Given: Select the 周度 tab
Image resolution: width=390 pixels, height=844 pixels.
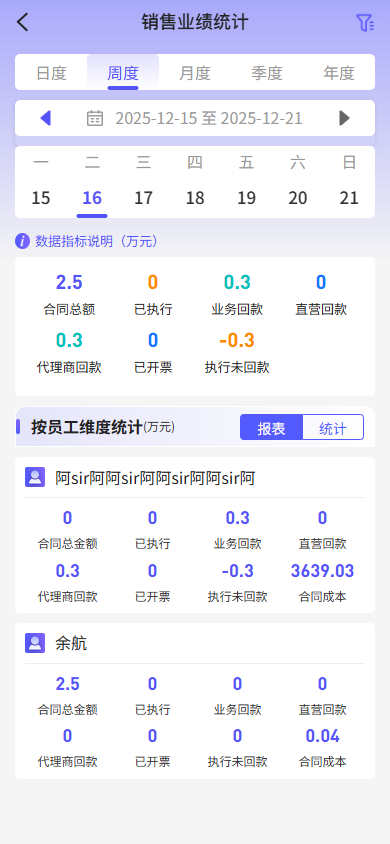Looking at the screenshot, I should click(123, 73).
